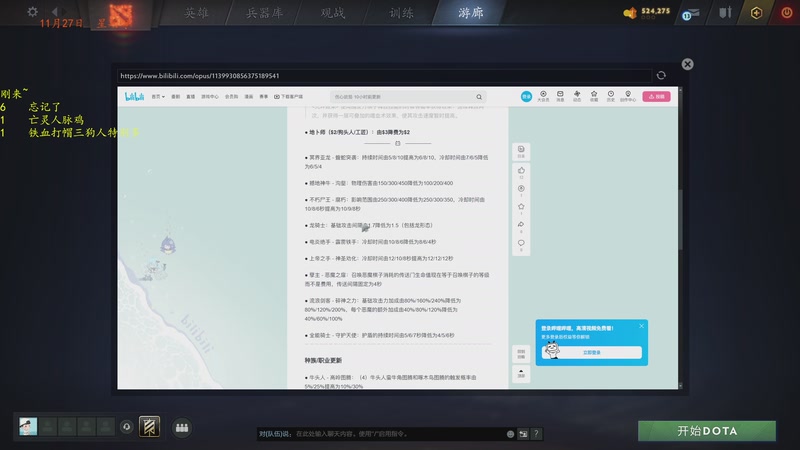Screen dimensions: 800x450
Task: Click the bilibili page vertical scrollbar
Action: [680, 219]
